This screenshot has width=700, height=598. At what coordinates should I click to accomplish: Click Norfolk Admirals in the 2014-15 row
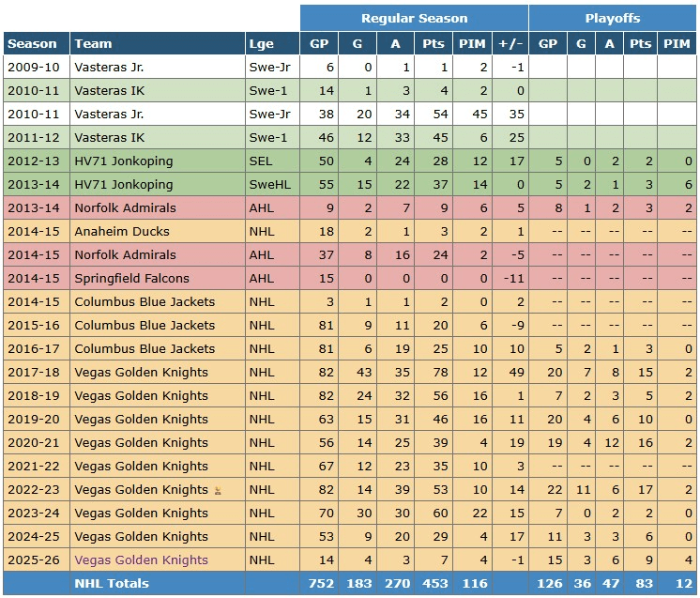tap(125, 255)
